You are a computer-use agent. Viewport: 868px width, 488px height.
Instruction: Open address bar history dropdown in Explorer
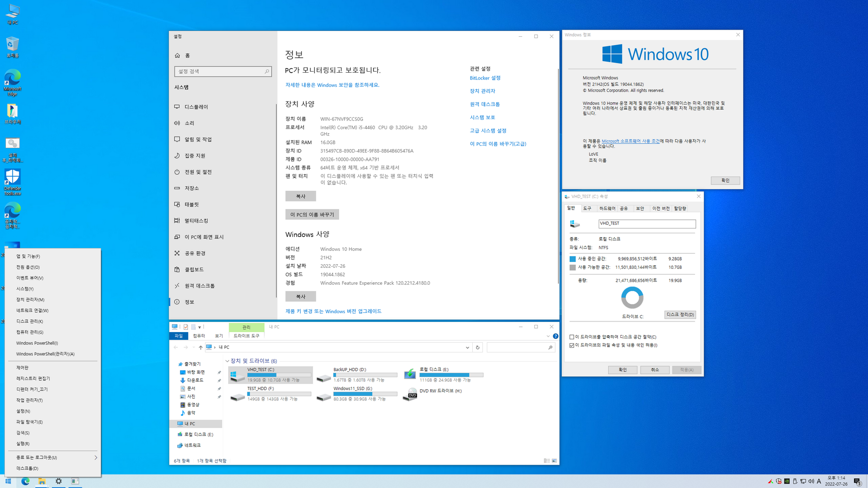pos(467,348)
